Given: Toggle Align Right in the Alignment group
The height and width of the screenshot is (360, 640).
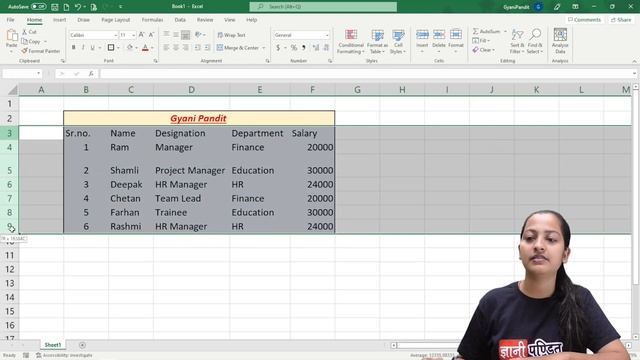Looking at the screenshot, I should coord(186,48).
